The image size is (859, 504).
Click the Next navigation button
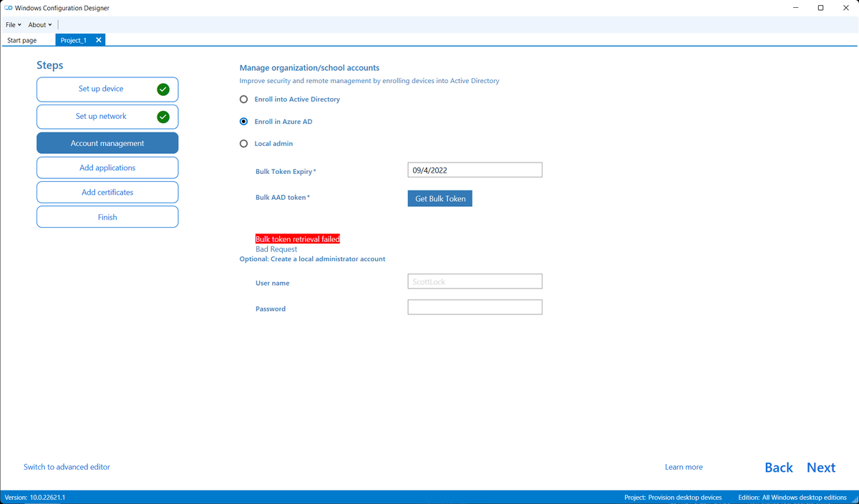(821, 467)
